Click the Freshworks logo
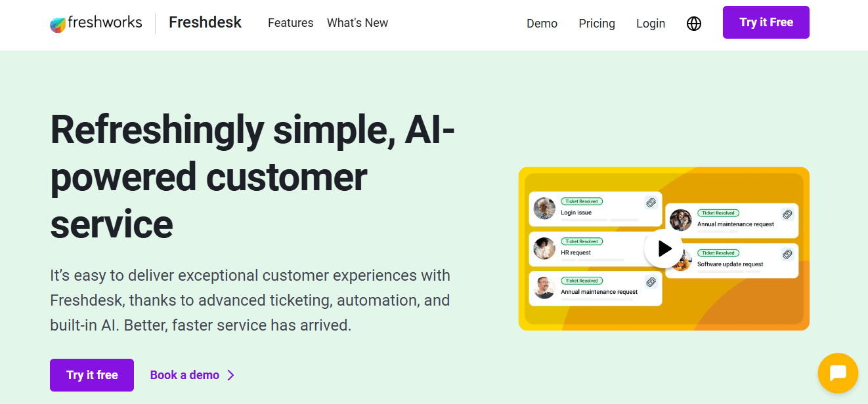 [96, 23]
